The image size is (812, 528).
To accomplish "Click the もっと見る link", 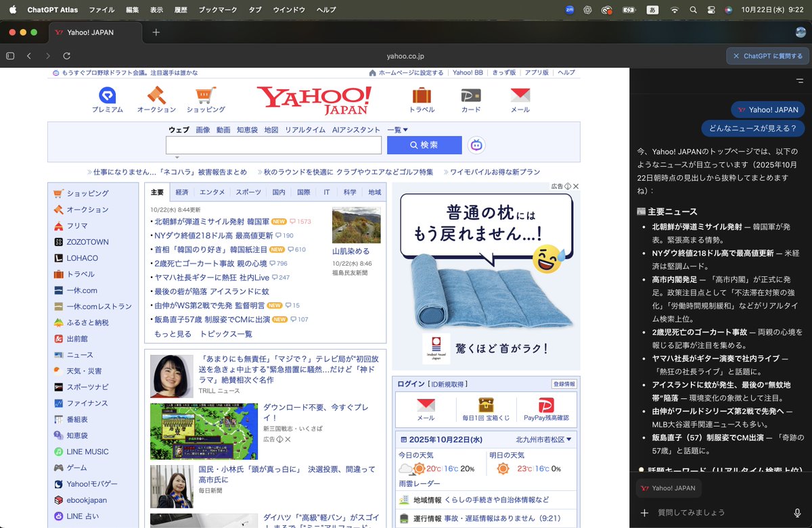I will [173, 334].
